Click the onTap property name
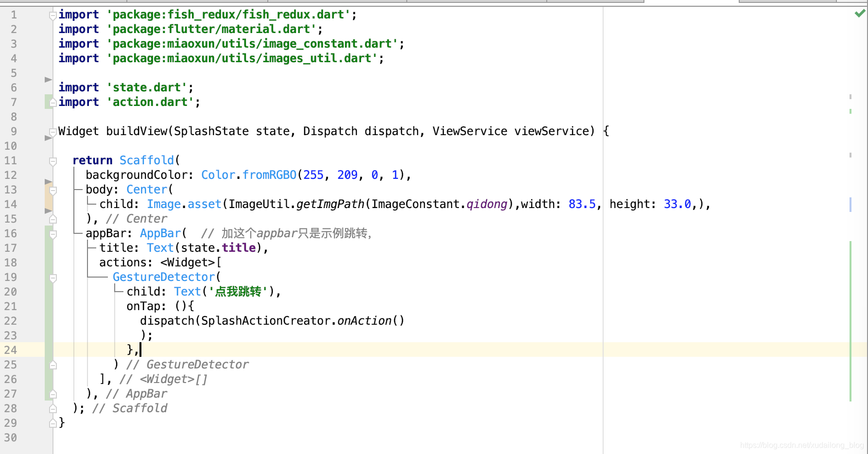 (x=143, y=306)
